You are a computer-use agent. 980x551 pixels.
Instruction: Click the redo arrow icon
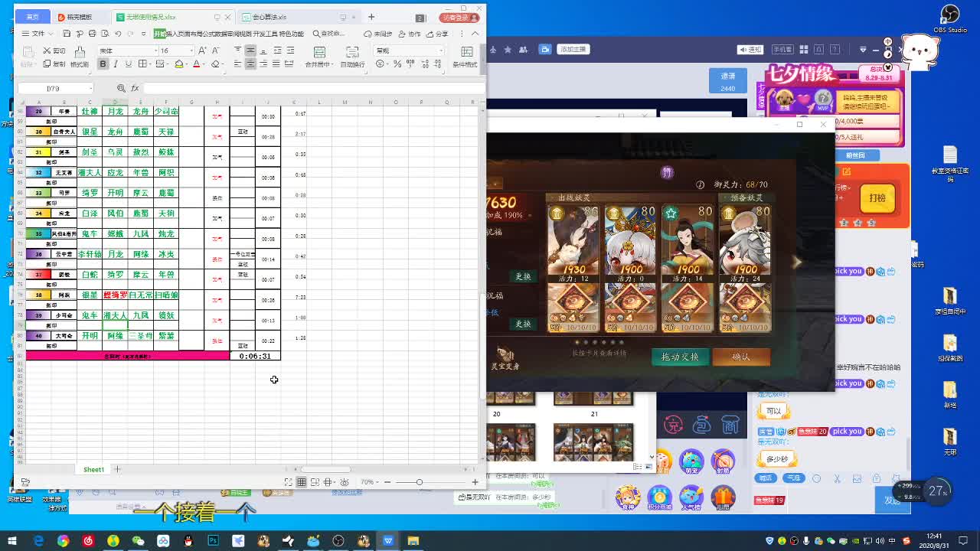click(130, 34)
